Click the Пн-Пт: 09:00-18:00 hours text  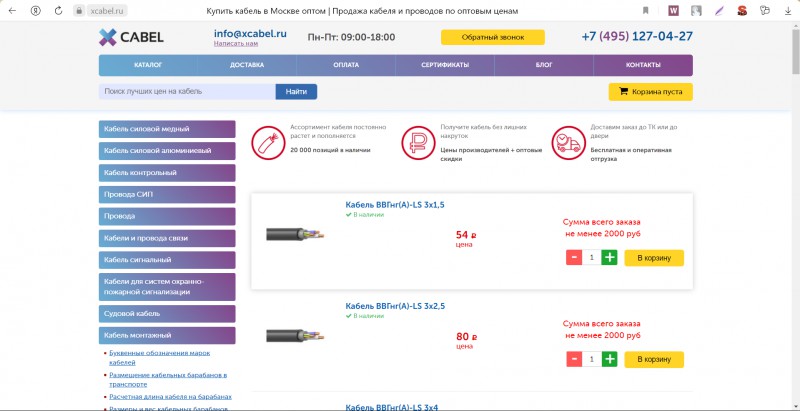click(x=351, y=37)
